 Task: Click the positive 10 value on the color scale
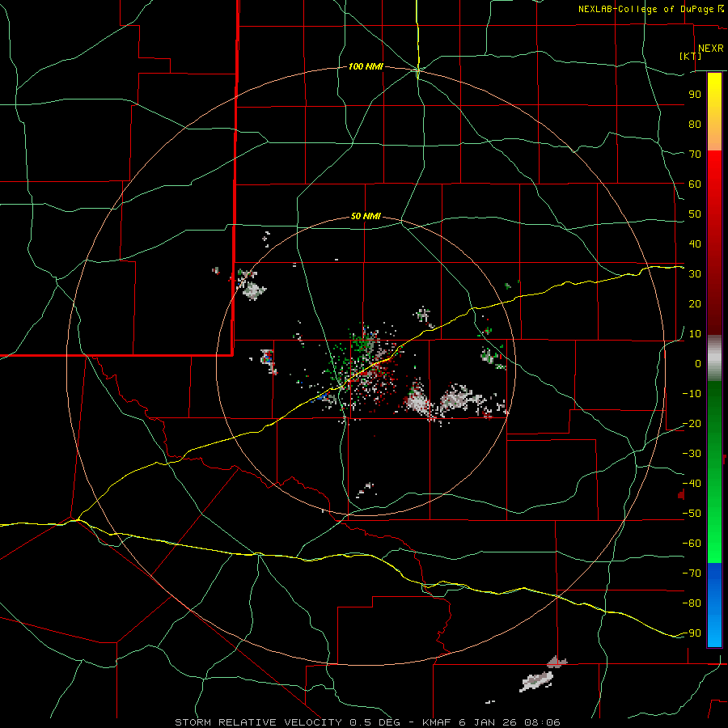point(695,334)
